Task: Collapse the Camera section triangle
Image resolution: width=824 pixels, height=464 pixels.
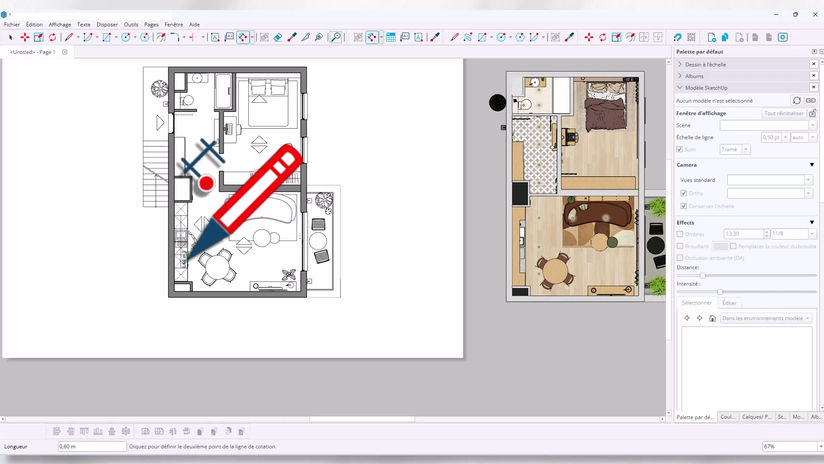Action: 812,165
